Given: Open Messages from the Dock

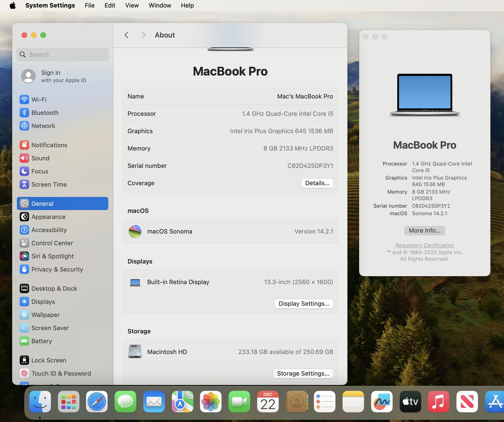Looking at the screenshot, I should [125, 402].
